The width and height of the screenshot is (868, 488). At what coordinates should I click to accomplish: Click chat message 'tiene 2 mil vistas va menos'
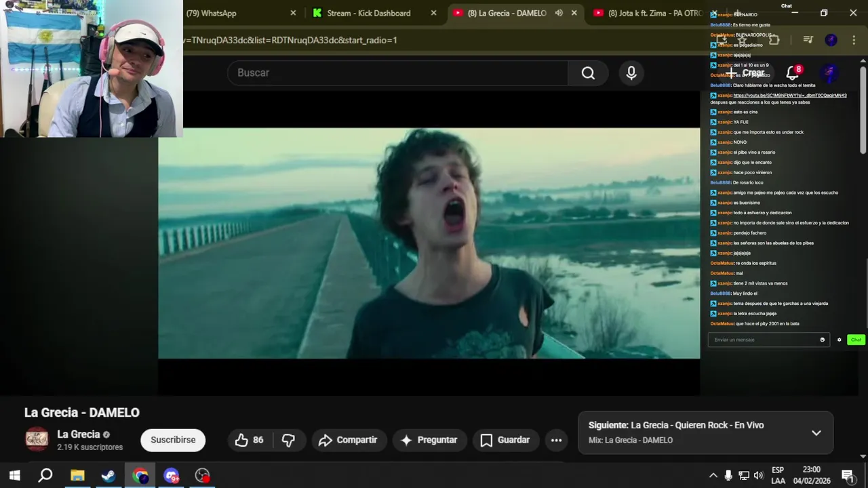[x=760, y=283]
